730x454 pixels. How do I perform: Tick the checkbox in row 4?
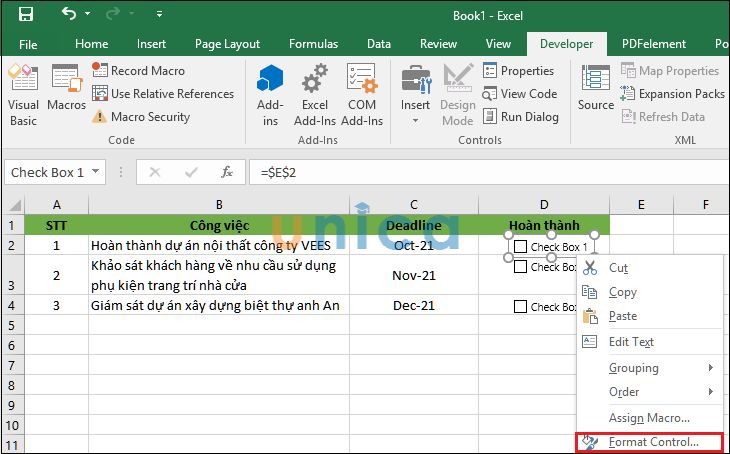[x=520, y=306]
